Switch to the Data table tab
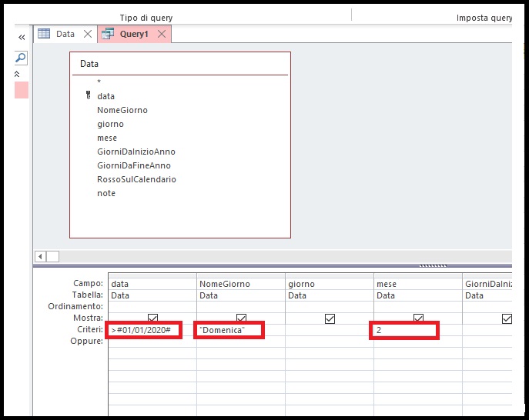 65,34
